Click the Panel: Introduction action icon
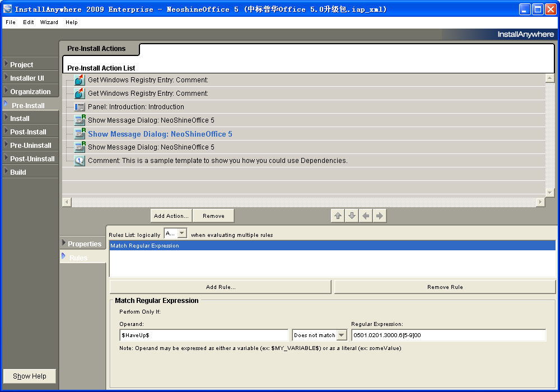Viewport: 560px width, 392px height. click(80, 107)
